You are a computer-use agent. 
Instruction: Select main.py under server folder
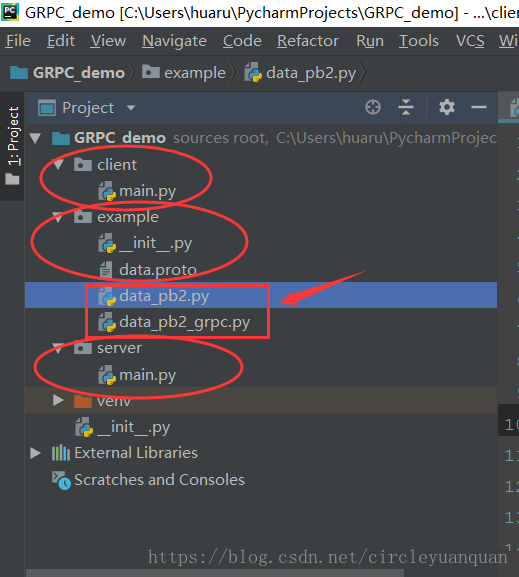(x=148, y=375)
